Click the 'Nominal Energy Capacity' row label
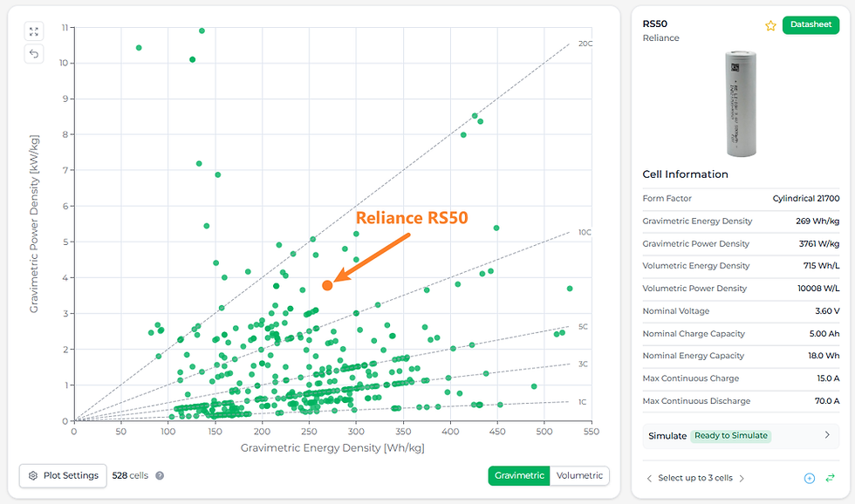The image size is (855, 504). pyautogui.click(x=694, y=356)
